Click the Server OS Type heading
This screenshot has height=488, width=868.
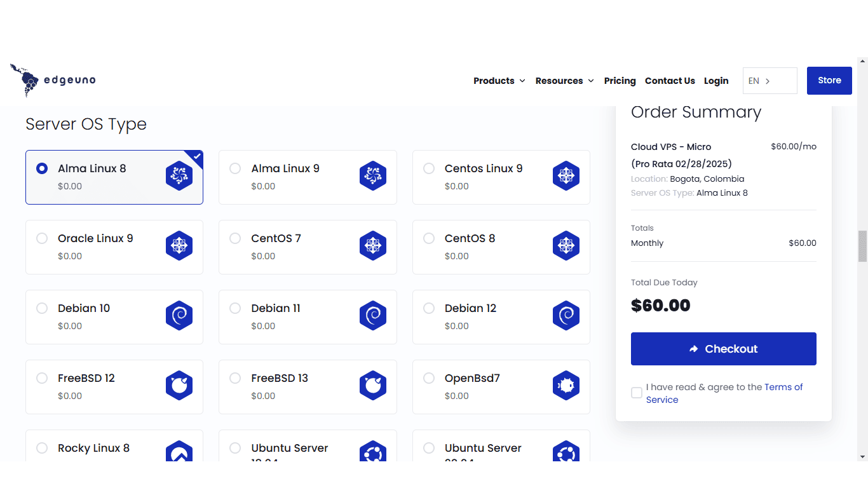click(86, 125)
